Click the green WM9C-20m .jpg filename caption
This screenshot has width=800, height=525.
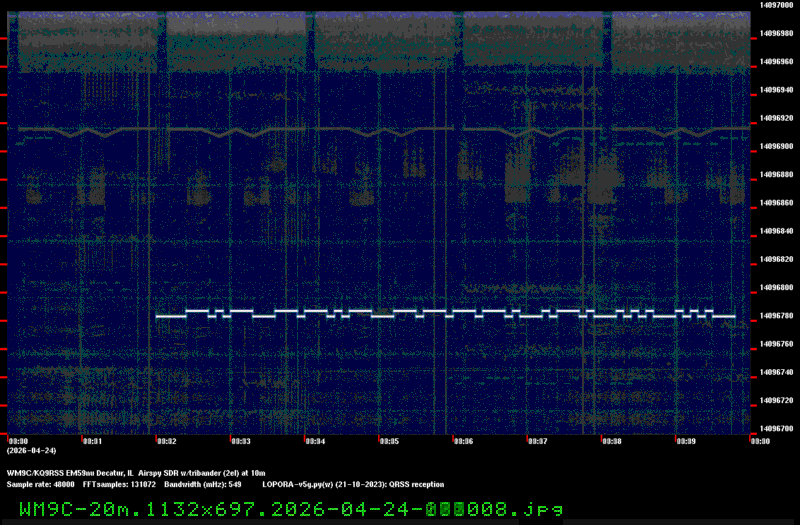coord(291,509)
